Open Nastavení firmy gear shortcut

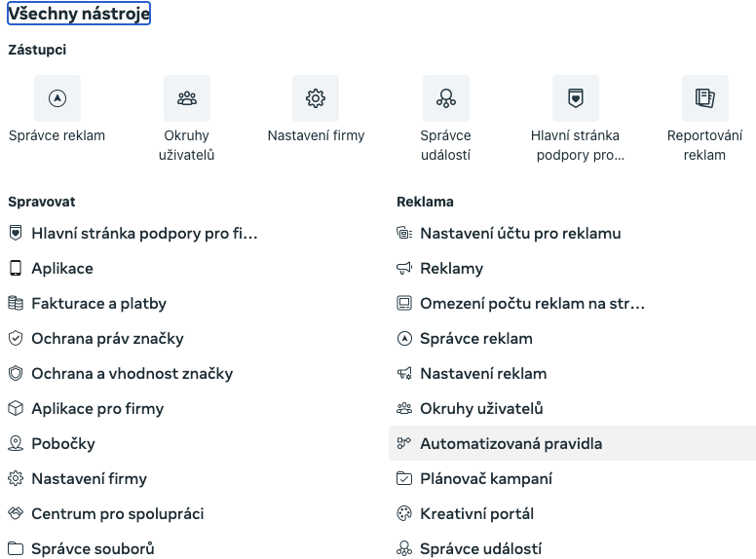[316, 98]
